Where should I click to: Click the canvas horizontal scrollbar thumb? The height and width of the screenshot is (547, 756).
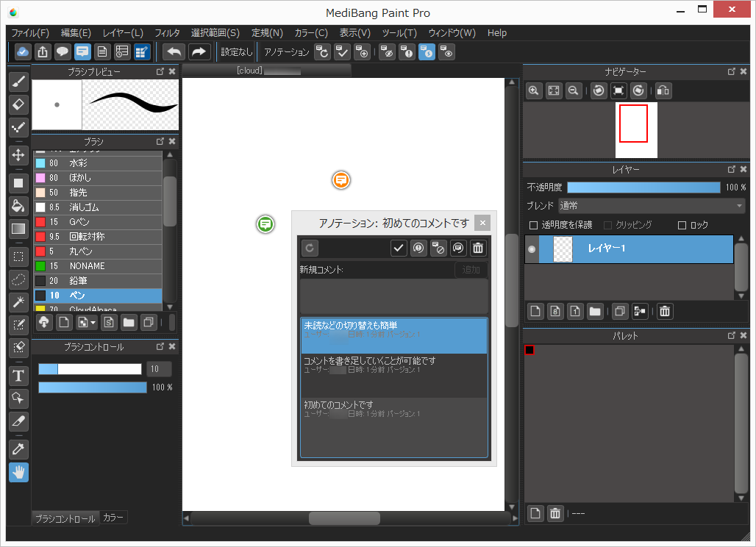[344, 518]
